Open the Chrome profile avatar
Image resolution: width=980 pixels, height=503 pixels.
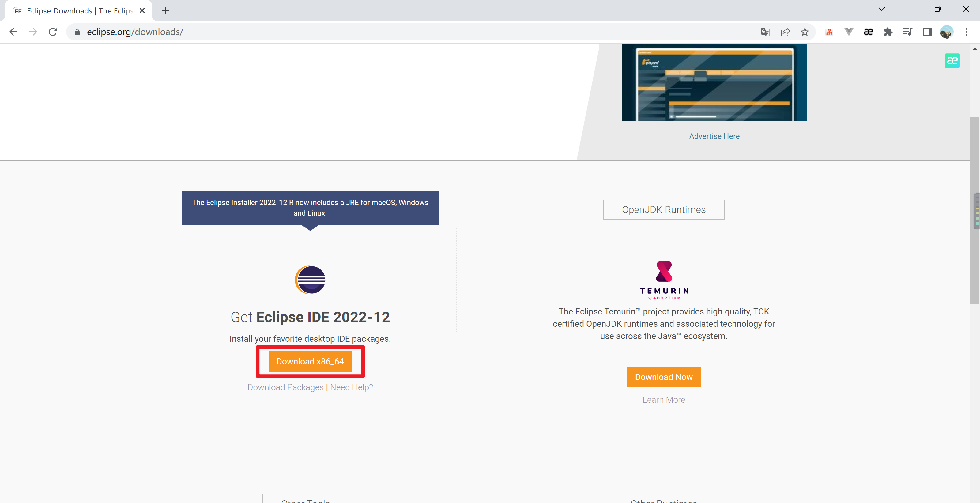947,32
